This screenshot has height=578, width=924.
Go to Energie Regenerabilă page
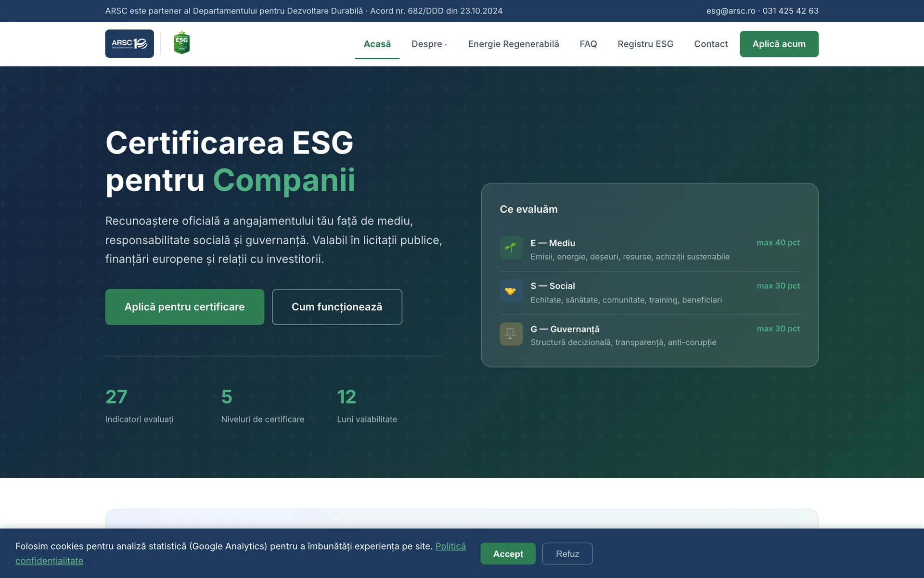[513, 44]
